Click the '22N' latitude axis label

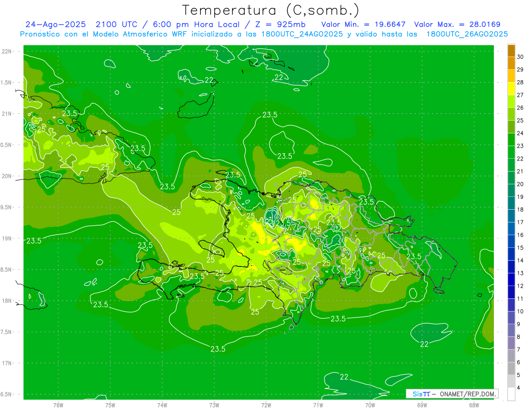[x=8, y=51]
